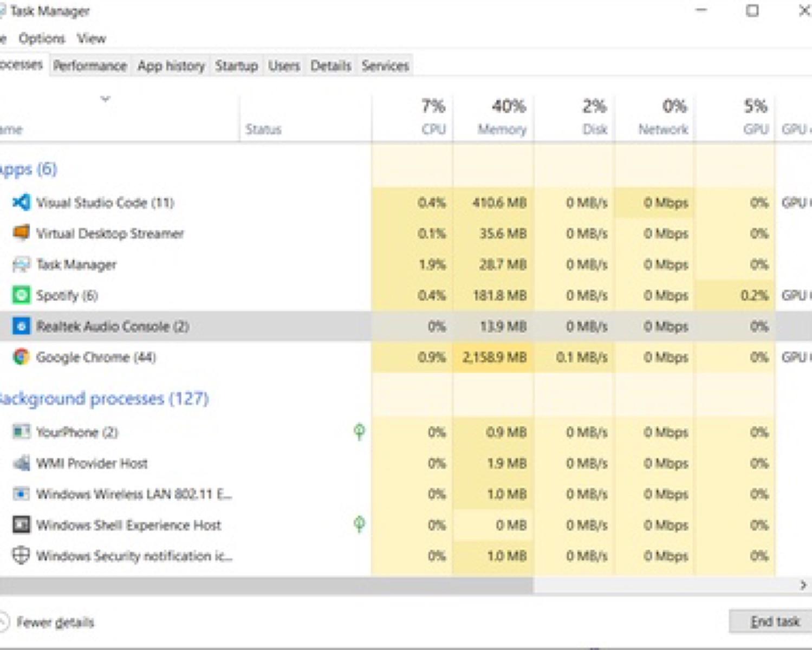Select the Virtual Desktop Streamer row

click(406, 233)
